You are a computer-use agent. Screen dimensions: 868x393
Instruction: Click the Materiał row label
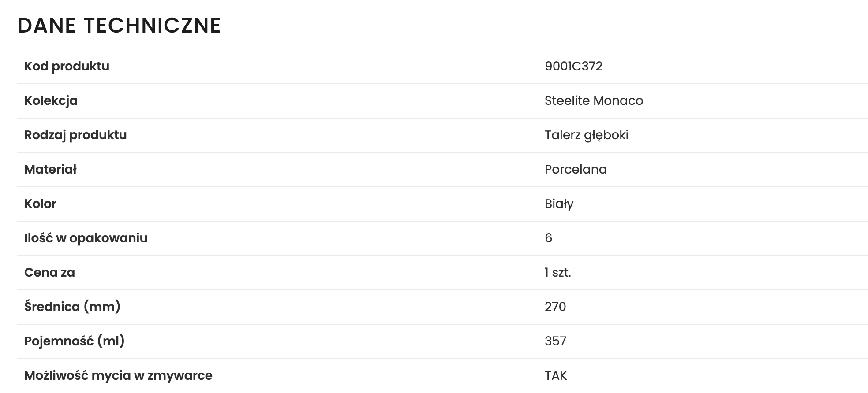pos(50,169)
